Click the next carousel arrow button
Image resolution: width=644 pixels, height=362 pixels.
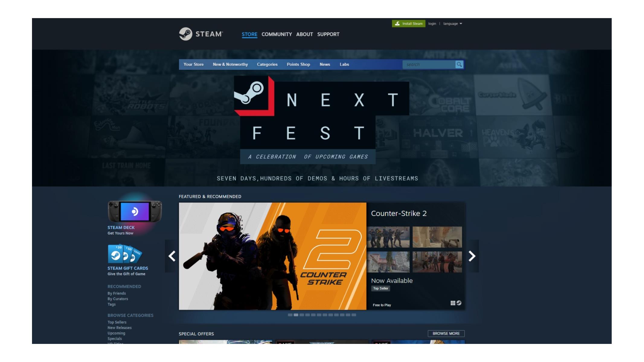pyautogui.click(x=472, y=256)
